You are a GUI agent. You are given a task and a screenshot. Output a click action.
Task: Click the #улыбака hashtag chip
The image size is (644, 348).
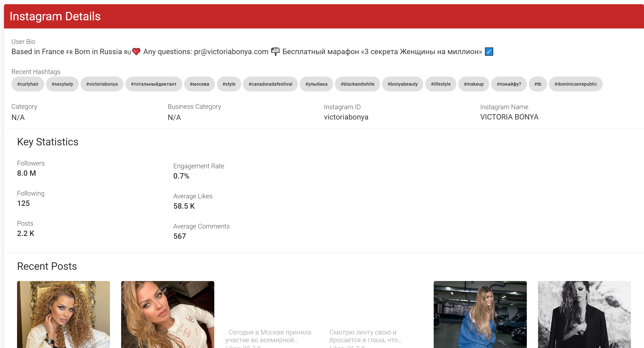[316, 84]
